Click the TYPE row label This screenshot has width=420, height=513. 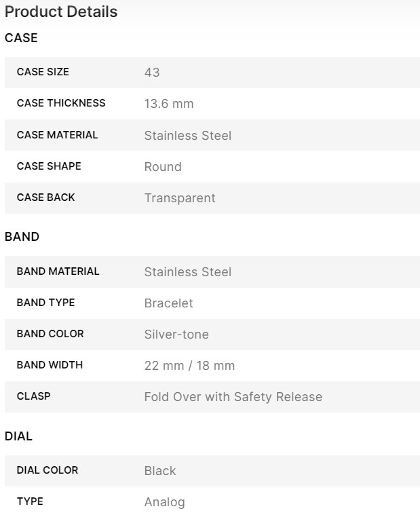[x=30, y=501]
